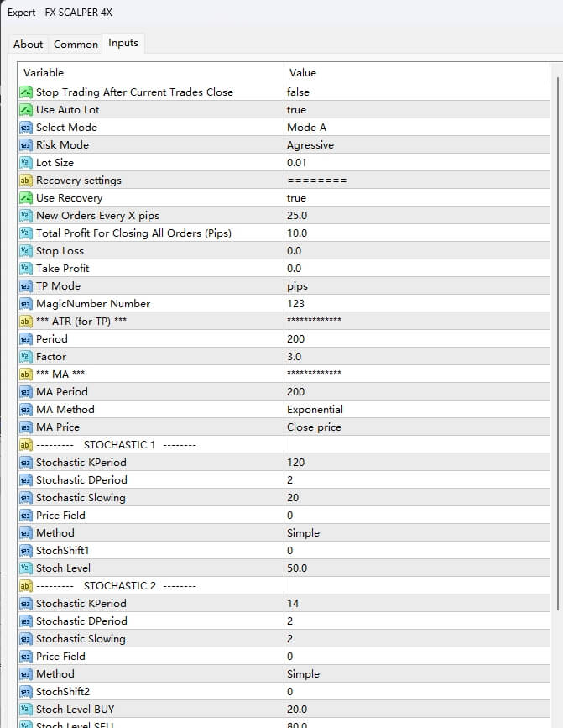Switch to the Common tab
Viewport: 563px width, 728px height.
coord(76,44)
